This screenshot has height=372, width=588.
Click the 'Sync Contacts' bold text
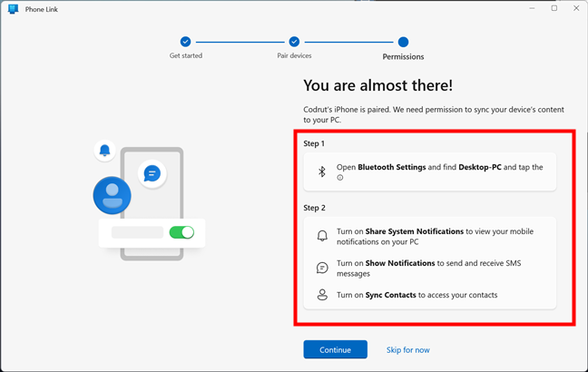(391, 295)
